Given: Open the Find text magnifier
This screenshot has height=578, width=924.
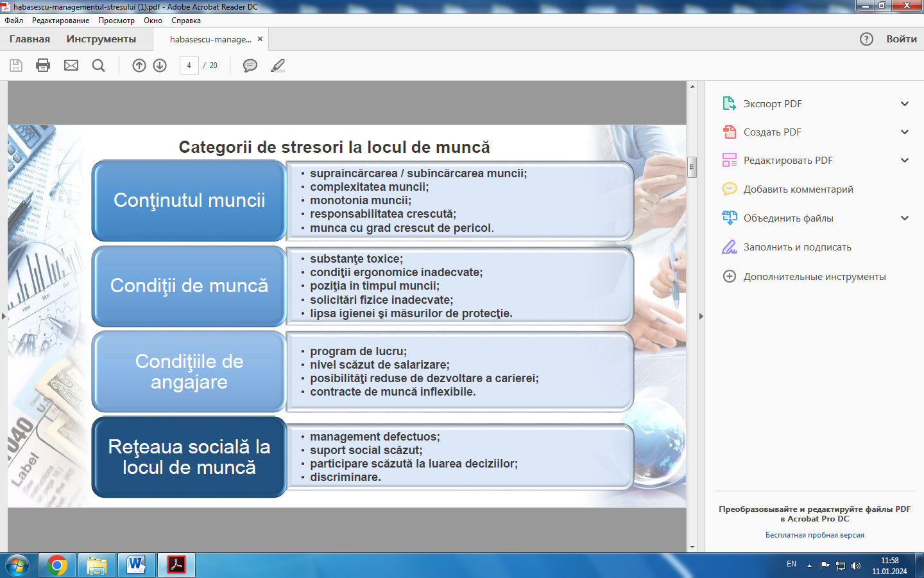Looking at the screenshot, I should (98, 66).
